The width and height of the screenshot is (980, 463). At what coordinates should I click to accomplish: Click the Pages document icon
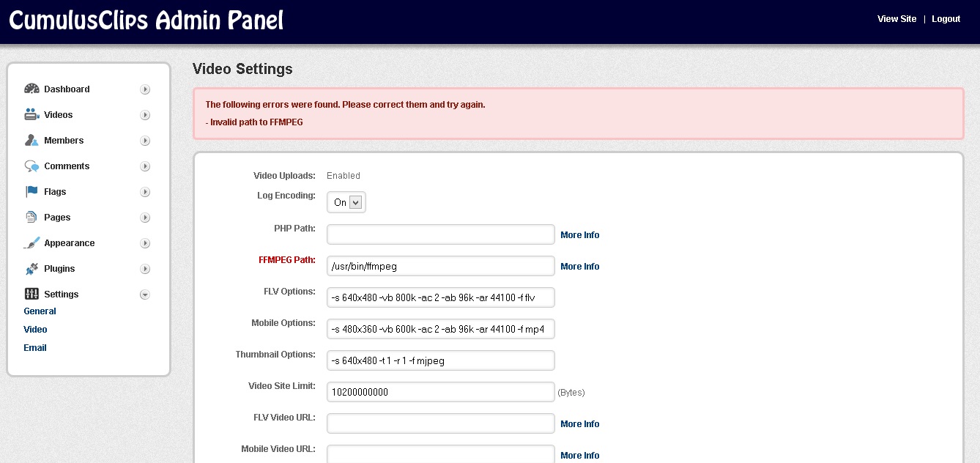(31, 217)
